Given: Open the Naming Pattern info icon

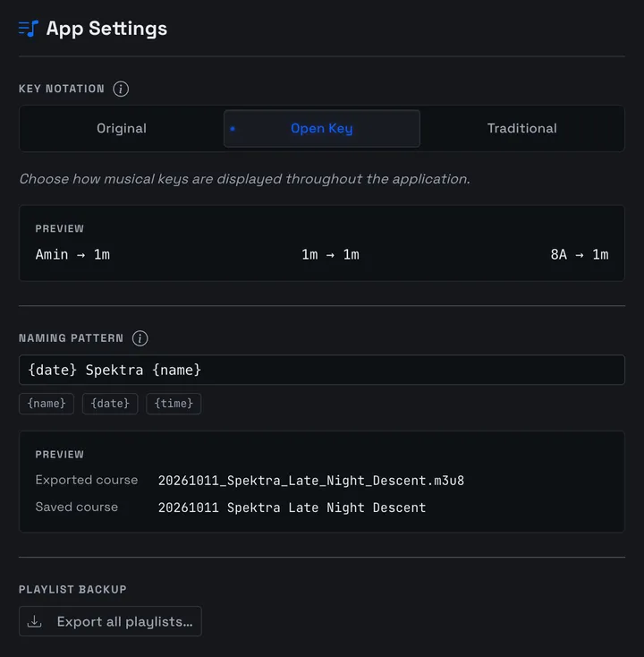Looking at the screenshot, I should [140, 338].
